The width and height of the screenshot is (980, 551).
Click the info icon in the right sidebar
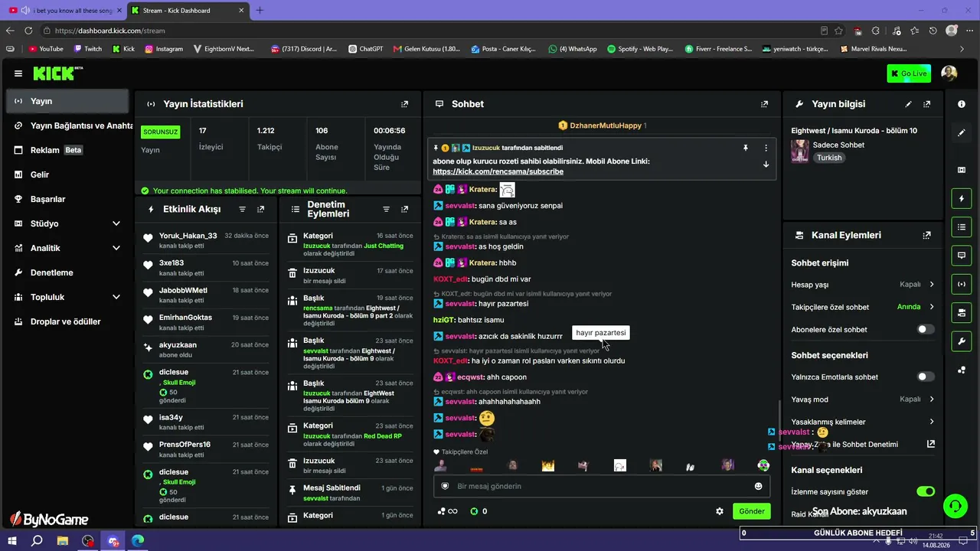(962, 104)
